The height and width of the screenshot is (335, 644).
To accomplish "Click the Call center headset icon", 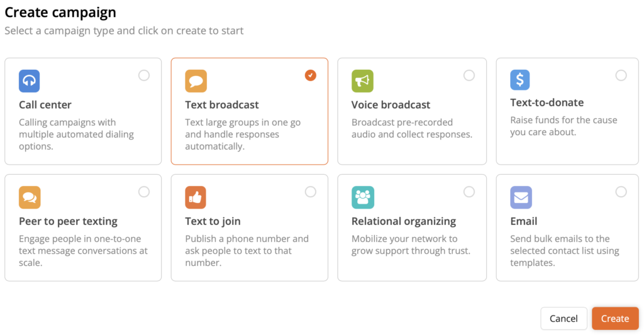I will point(30,81).
